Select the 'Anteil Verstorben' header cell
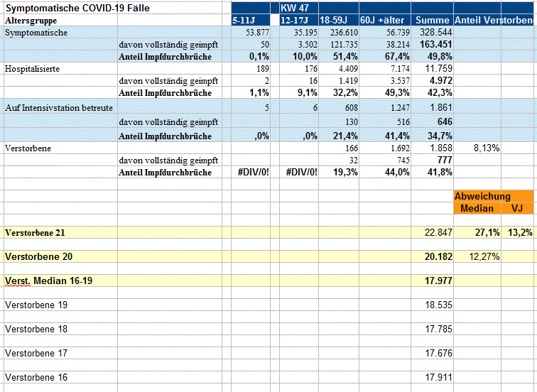The image size is (537, 392). (x=494, y=21)
